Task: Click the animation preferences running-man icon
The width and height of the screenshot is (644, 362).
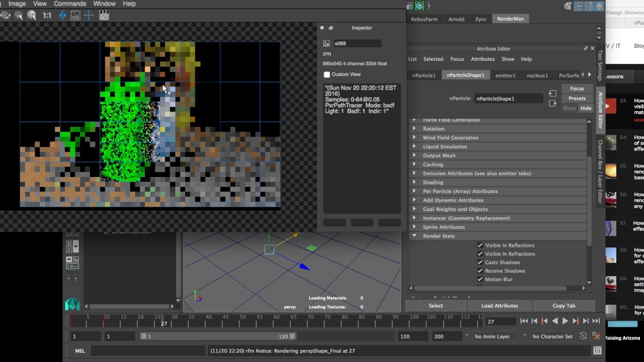Action: point(596,336)
